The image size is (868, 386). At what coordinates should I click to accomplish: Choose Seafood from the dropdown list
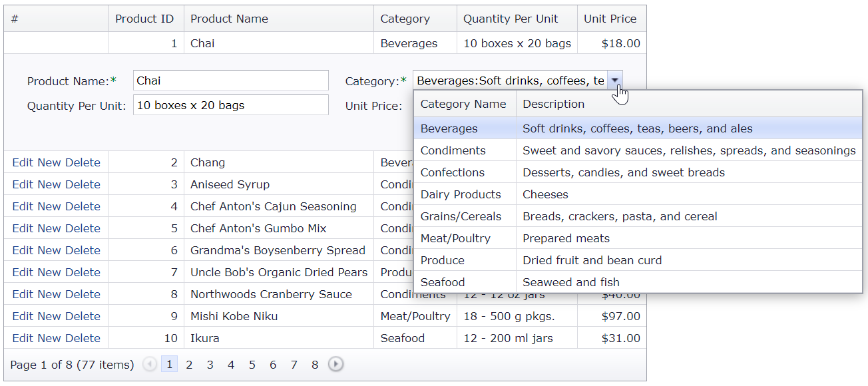pyautogui.click(x=443, y=282)
